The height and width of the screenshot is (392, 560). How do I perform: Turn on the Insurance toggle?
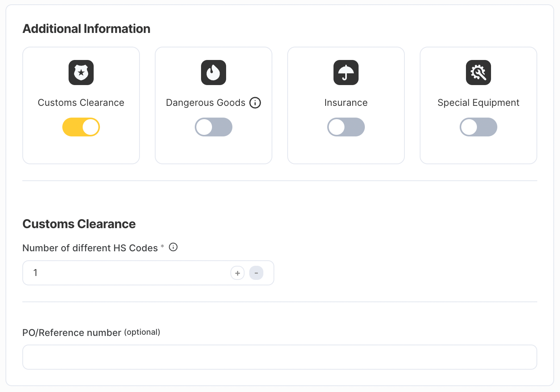tap(346, 127)
